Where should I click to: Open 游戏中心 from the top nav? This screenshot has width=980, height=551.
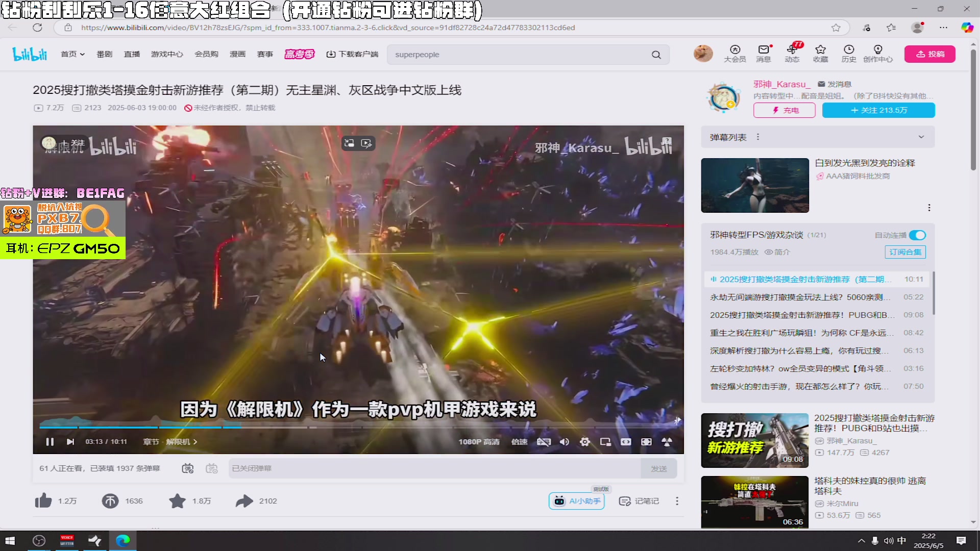pyautogui.click(x=167, y=54)
